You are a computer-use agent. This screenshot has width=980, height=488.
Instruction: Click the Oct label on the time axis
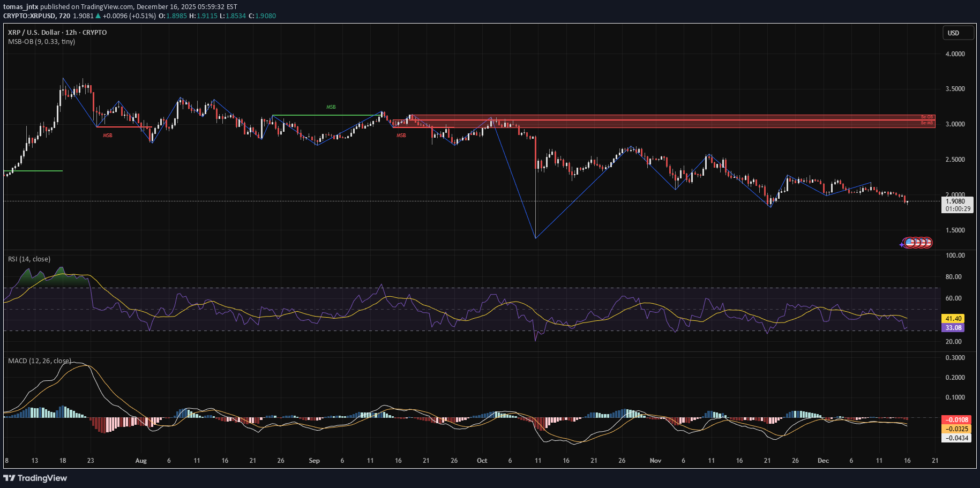[x=482, y=461]
